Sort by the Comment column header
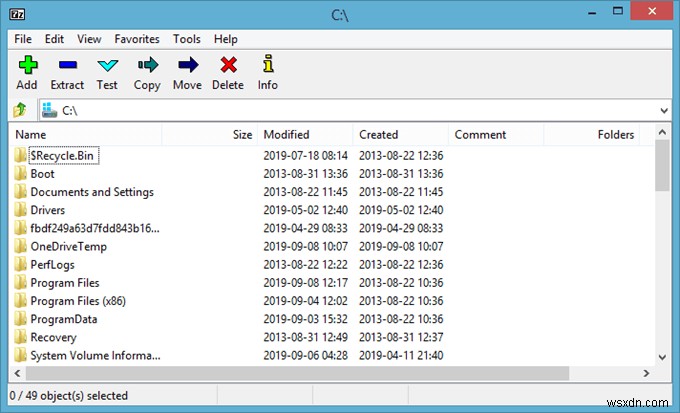The width and height of the screenshot is (680, 413). coord(496,134)
